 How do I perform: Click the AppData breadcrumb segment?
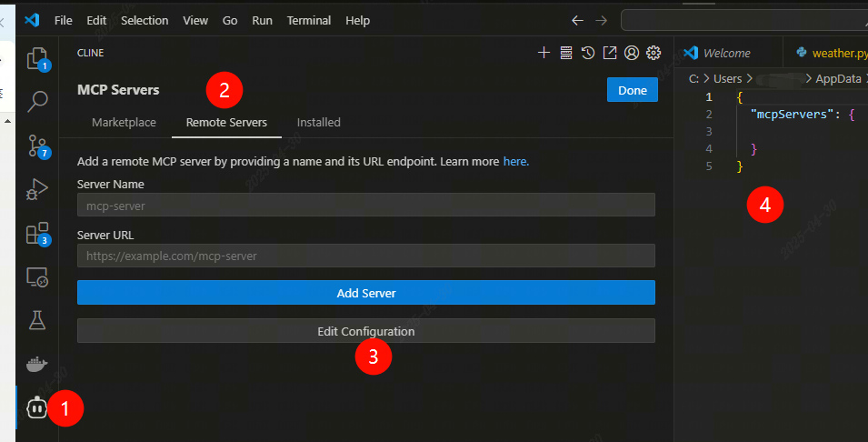tap(838, 78)
